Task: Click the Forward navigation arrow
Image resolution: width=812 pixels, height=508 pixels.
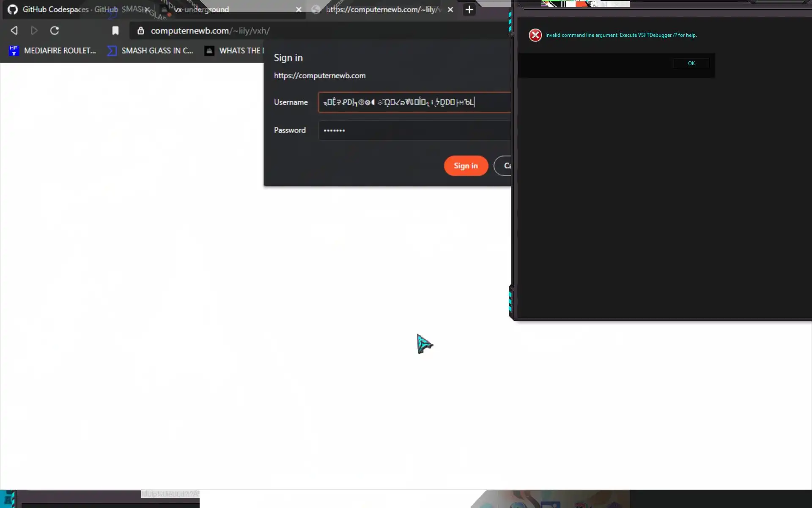Action: [x=34, y=30]
